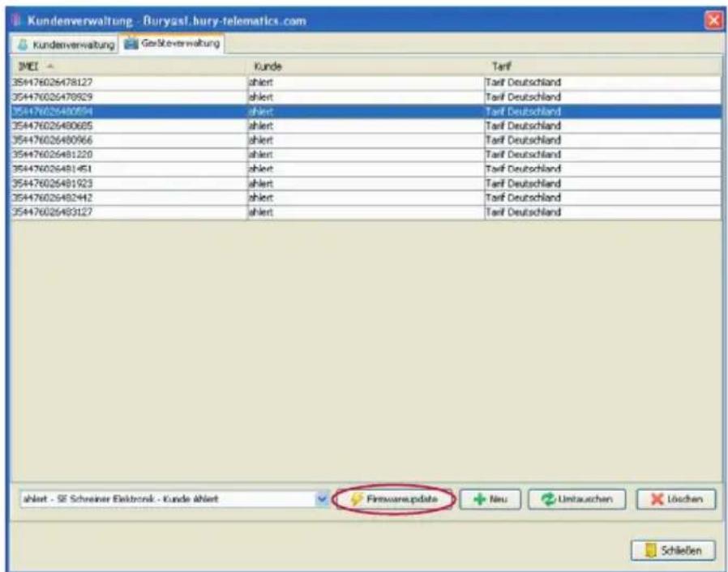The height and width of the screenshot is (572, 728).
Task: Click the Tarif column header
Action: tap(602, 66)
